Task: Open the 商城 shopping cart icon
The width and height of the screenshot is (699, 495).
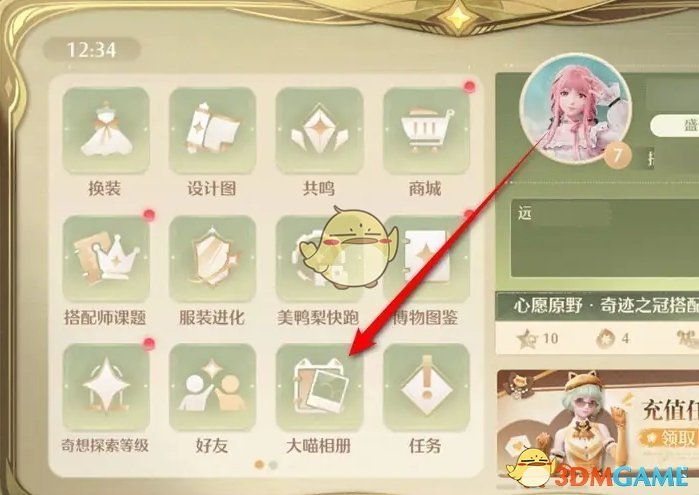Action: pos(426,130)
